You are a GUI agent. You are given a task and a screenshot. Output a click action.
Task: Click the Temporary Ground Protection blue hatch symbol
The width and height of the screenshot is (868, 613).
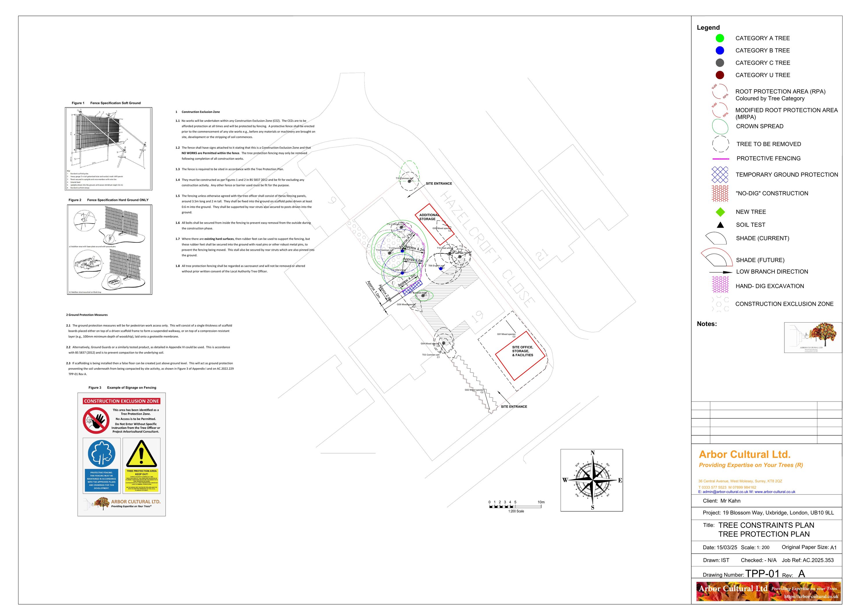(x=720, y=175)
